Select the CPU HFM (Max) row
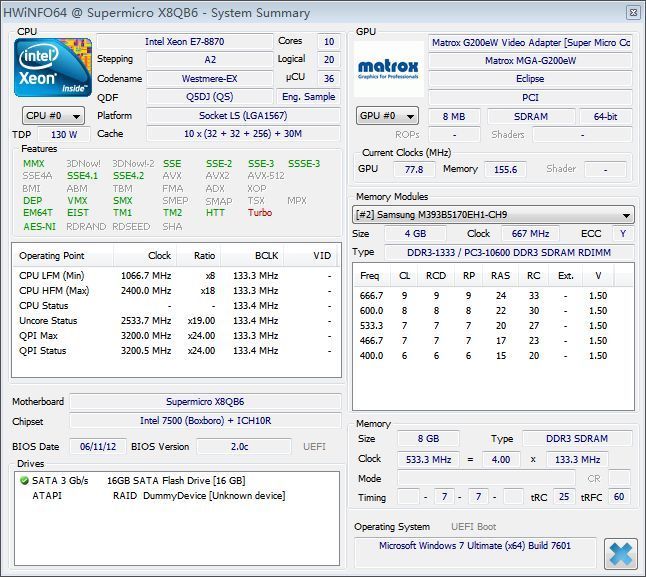The image size is (646, 577). pos(176,291)
